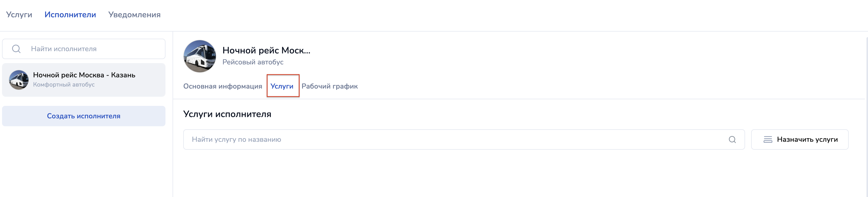Open Услуги in the top navigation

click(x=19, y=15)
